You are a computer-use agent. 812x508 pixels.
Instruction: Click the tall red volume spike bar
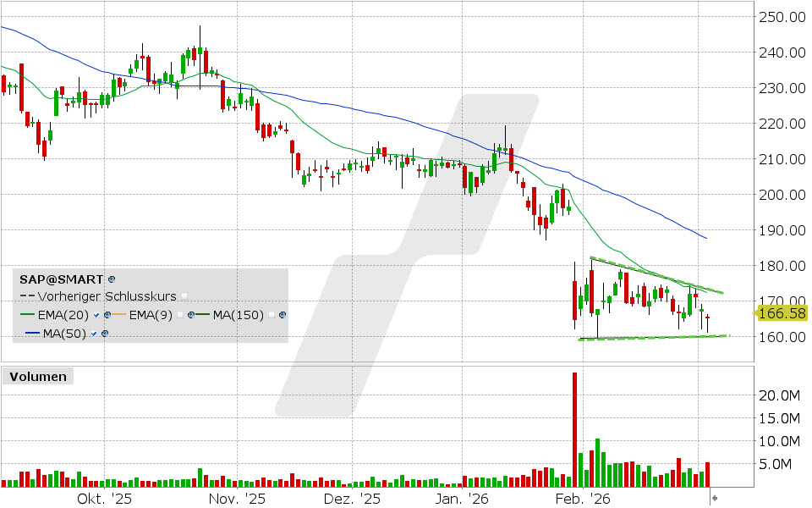pyautogui.click(x=574, y=423)
